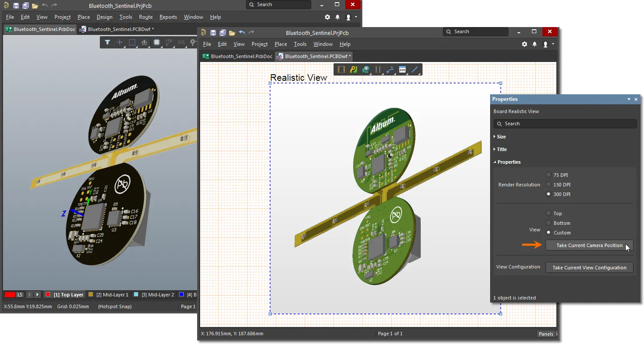Click the interactive routing icon in PCB toolbar
644x344 pixels.
click(169, 42)
